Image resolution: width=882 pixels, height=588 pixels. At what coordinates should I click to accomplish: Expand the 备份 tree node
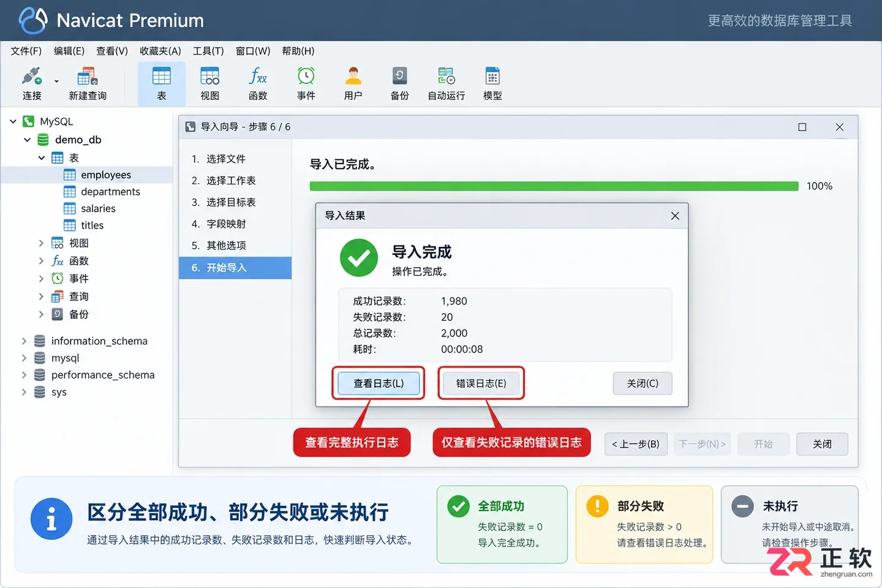click(x=41, y=314)
